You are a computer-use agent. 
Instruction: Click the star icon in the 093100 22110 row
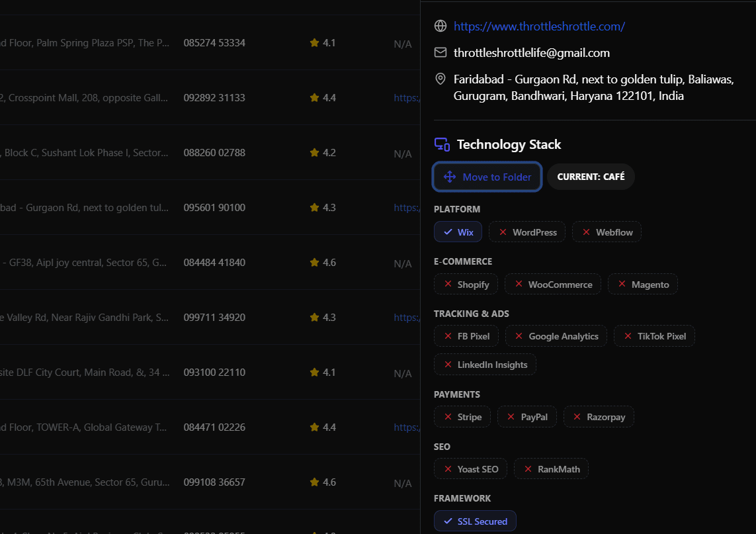(314, 372)
